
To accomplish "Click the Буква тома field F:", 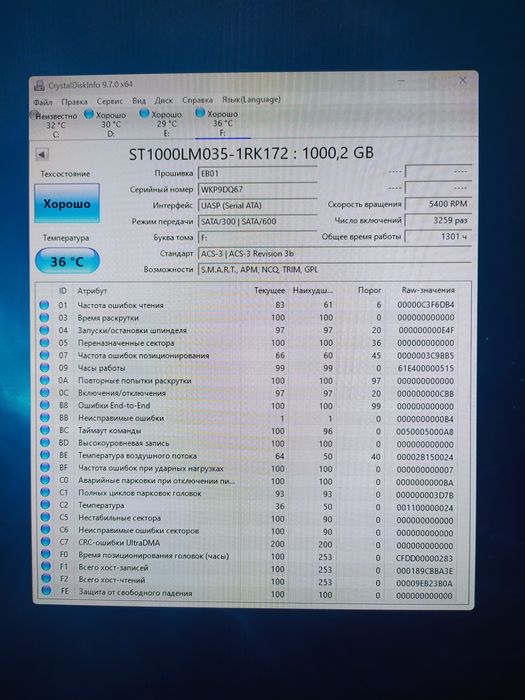I will 257,238.
